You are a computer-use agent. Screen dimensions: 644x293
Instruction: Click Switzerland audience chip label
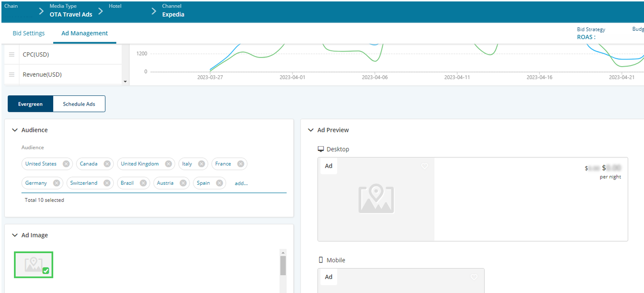click(x=83, y=183)
